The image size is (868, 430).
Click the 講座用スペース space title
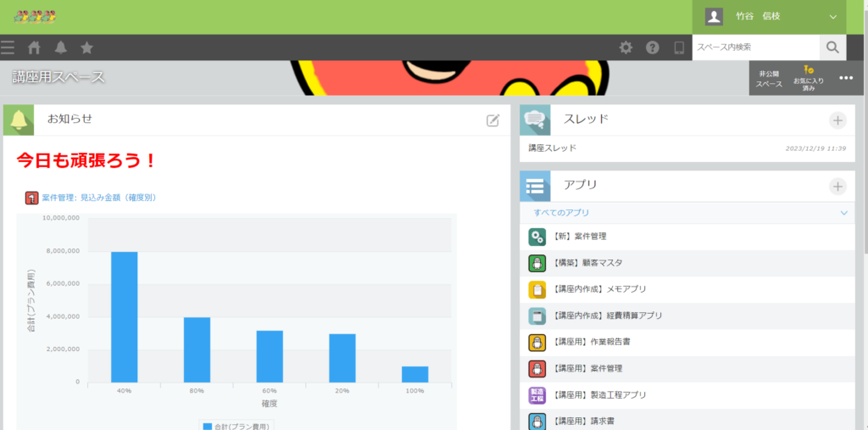[x=58, y=77]
